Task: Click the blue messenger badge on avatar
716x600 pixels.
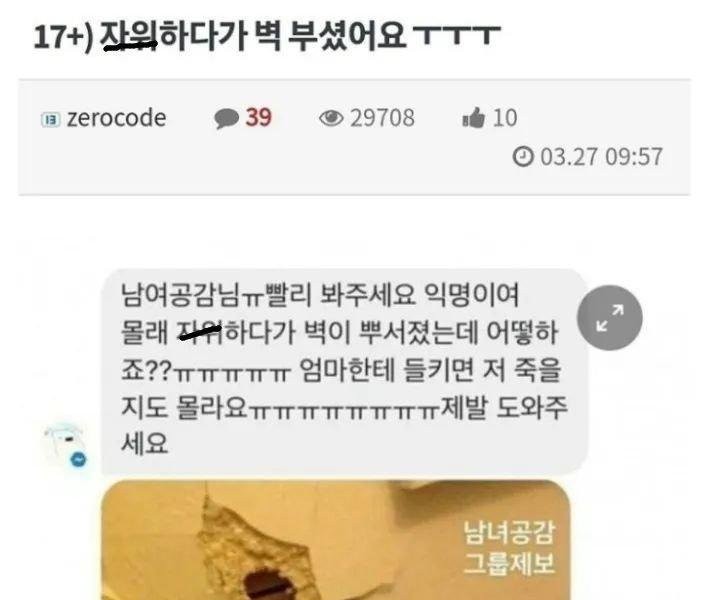Action: pos(79,459)
